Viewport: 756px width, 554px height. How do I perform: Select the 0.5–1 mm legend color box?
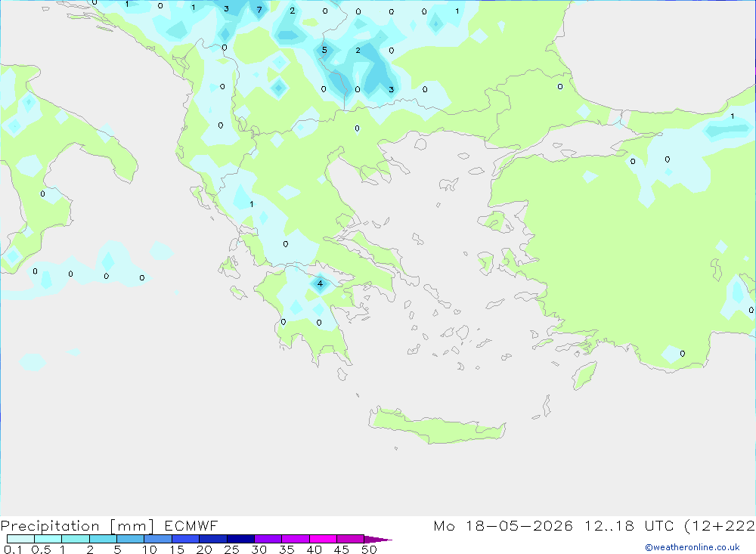pyautogui.click(x=48, y=539)
